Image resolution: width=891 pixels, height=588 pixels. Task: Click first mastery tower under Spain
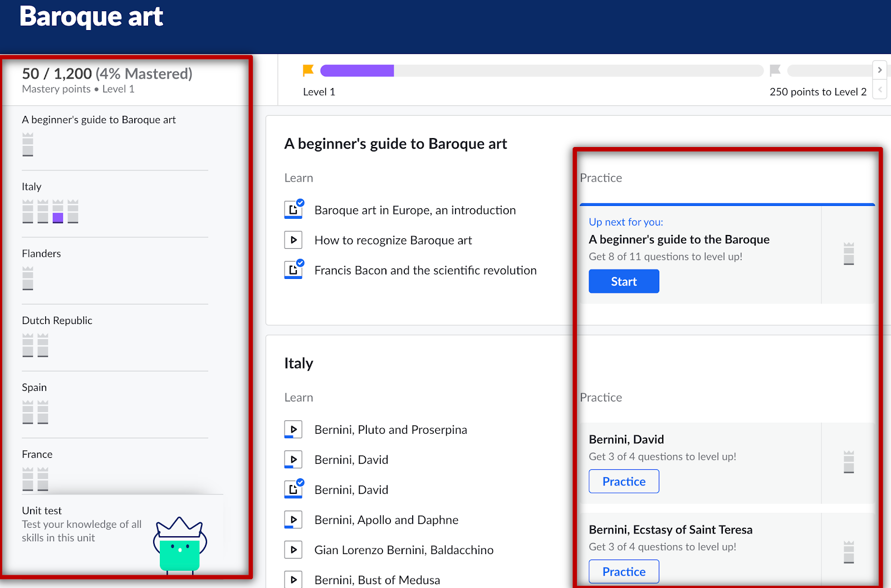point(28,412)
